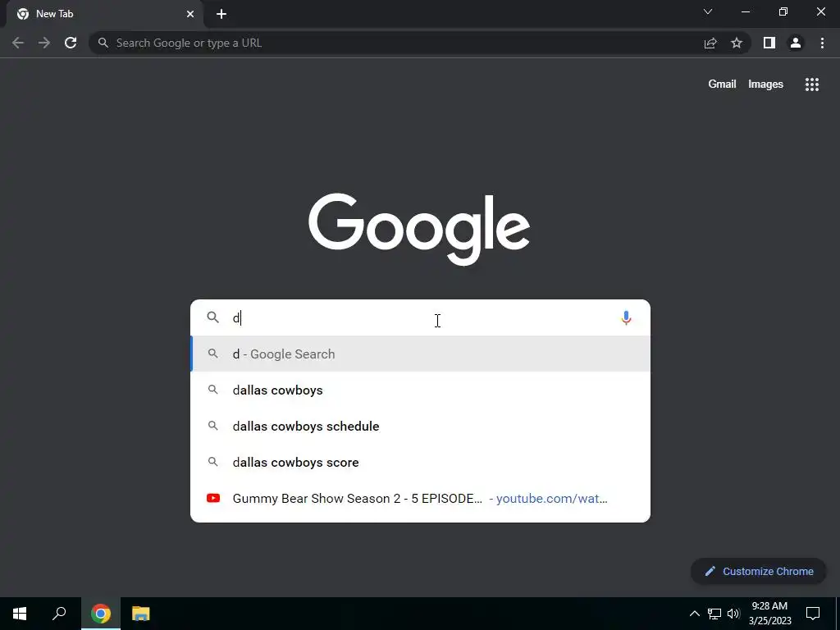Click the browser back arrow

click(x=18, y=43)
